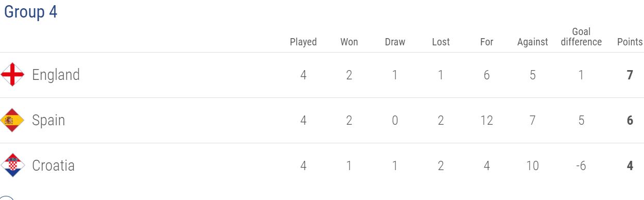
Task: Open the Croatia team link
Action: click(x=53, y=165)
